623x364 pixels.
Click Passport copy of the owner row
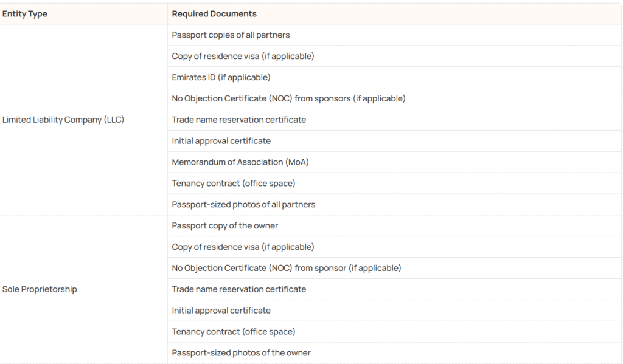(x=394, y=226)
